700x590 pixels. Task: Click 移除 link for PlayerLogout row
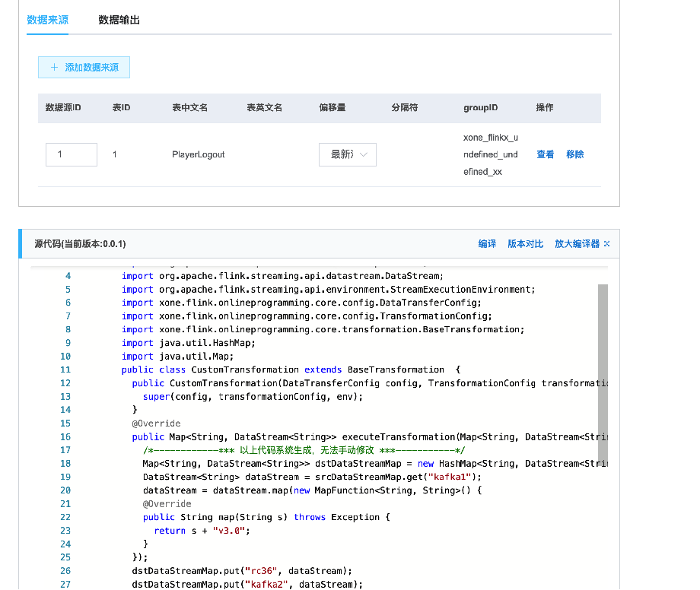[x=575, y=154]
